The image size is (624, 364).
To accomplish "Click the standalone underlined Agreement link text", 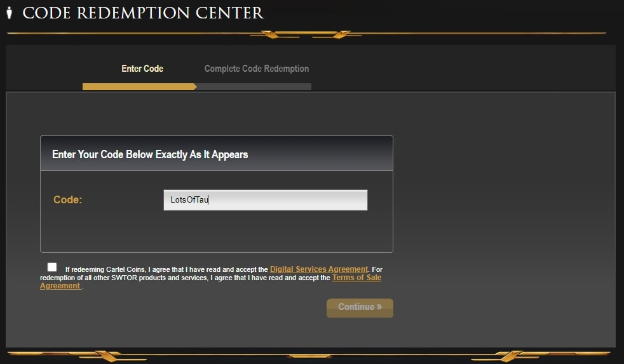I will pyautogui.click(x=61, y=286).
